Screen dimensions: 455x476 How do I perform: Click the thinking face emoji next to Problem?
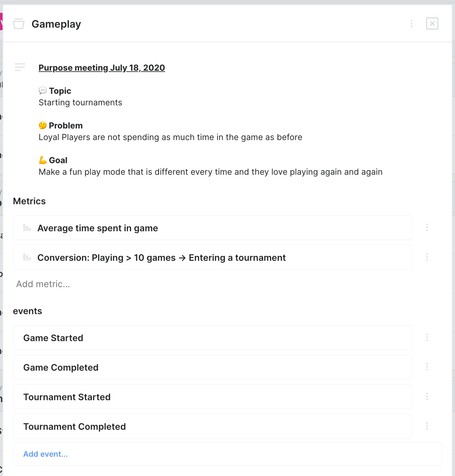(43, 125)
